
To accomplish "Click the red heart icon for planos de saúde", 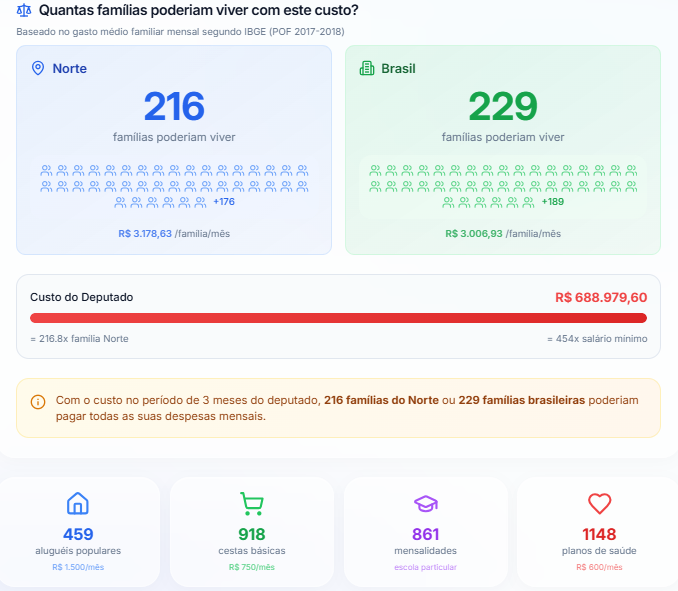I will (x=599, y=503).
